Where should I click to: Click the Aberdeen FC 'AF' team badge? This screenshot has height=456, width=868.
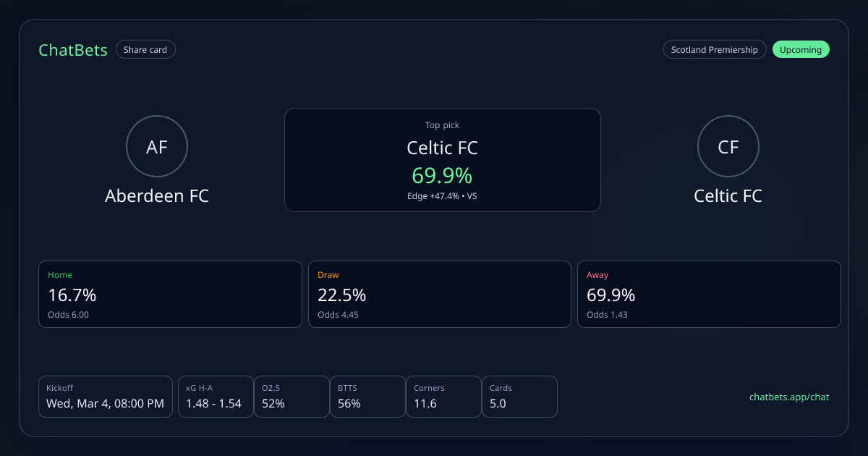(157, 147)
